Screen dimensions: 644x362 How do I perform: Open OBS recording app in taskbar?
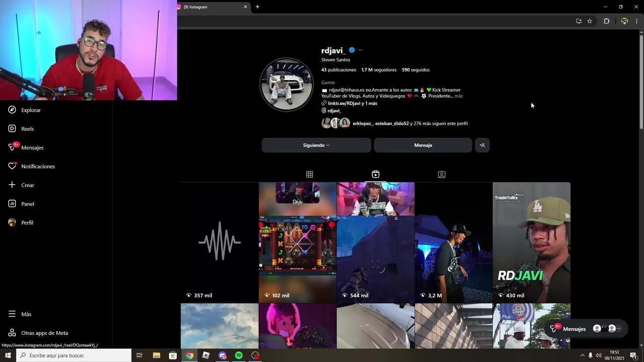pyautogui.click(x=256, y=355)
